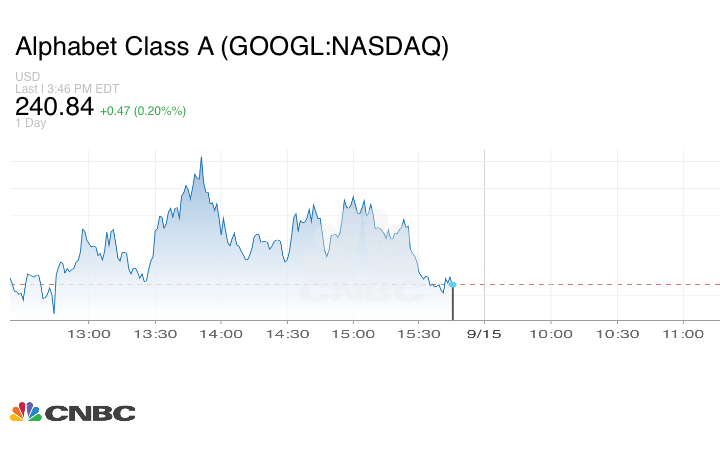Click the 14:30 time axis label

[x=287, y=333]
